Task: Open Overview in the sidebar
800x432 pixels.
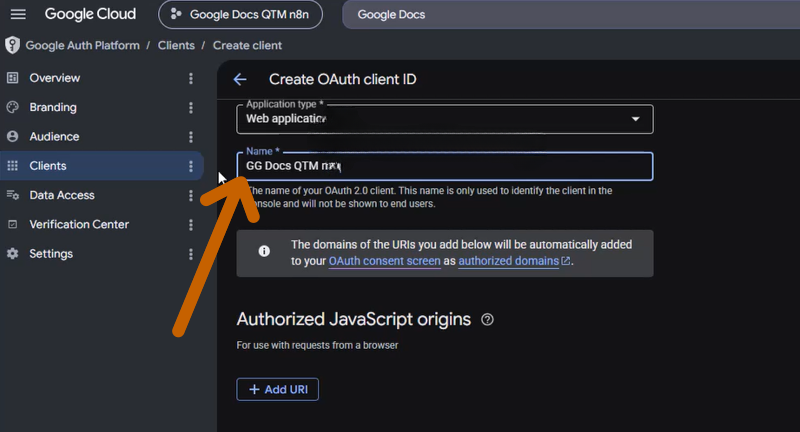Action: (x=102, y=78)
